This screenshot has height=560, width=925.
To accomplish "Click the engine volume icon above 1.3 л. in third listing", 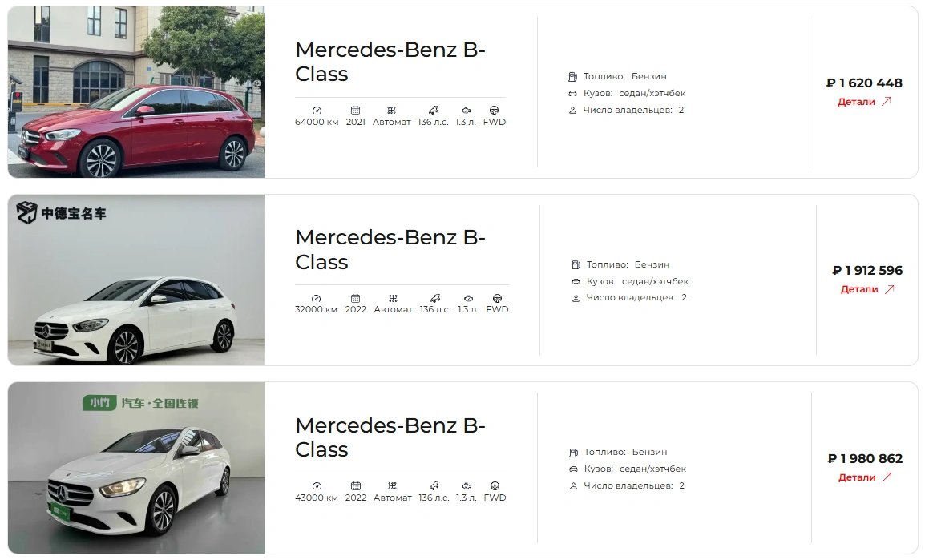I will coord(467,486).
